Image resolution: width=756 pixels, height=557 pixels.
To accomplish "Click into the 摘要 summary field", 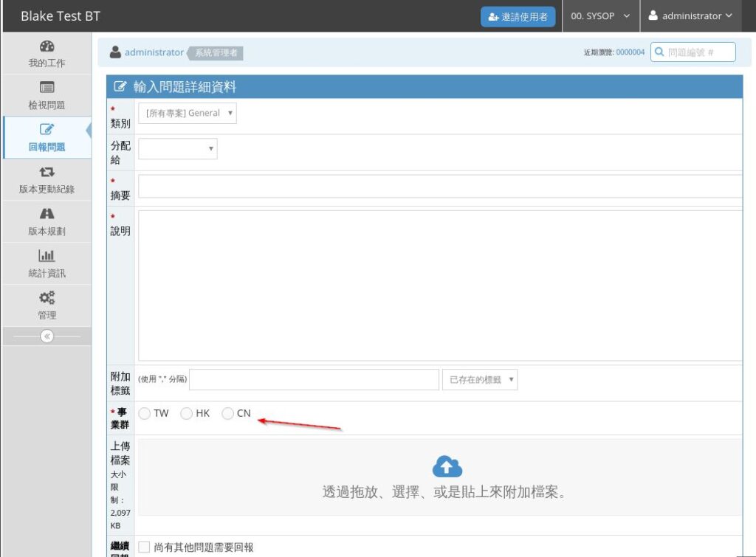I will coord(439,187).
